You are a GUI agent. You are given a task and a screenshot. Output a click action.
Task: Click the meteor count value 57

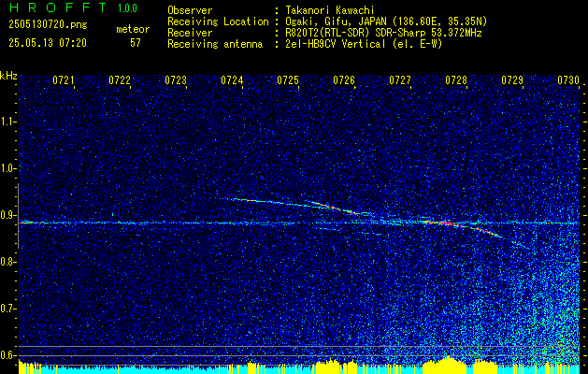(136, 43)
